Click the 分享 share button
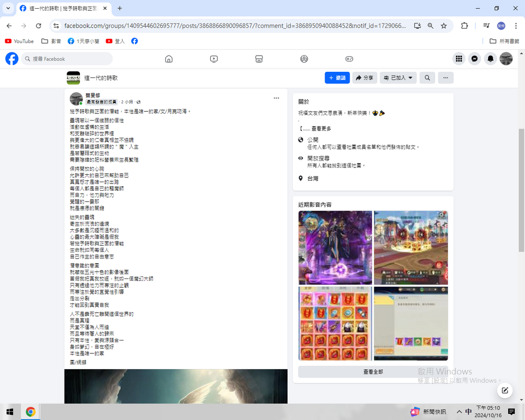525x420 pixels. (365, 78)
